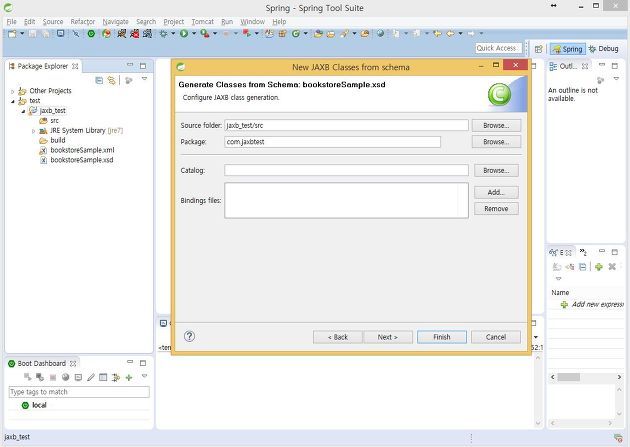The image size is (630, 447).
Task: Select bookstoreSample.xml in Package Explorer
Action: [x=82, y=150]
